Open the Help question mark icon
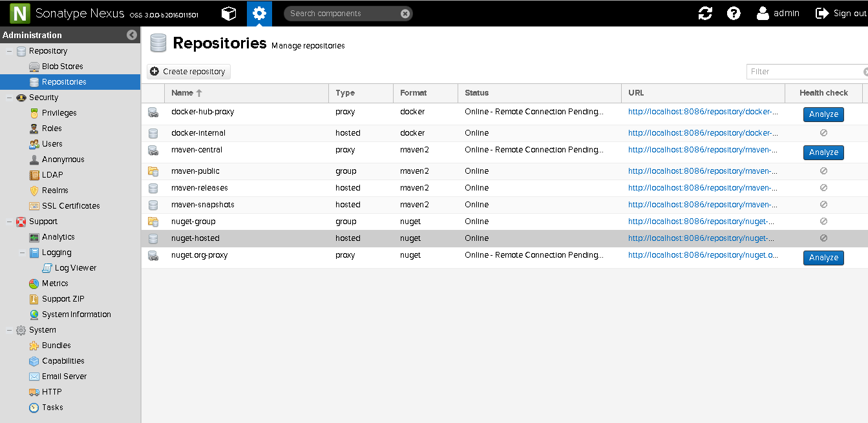The width and height of the screenshot is (868, 423). point(734,13)
